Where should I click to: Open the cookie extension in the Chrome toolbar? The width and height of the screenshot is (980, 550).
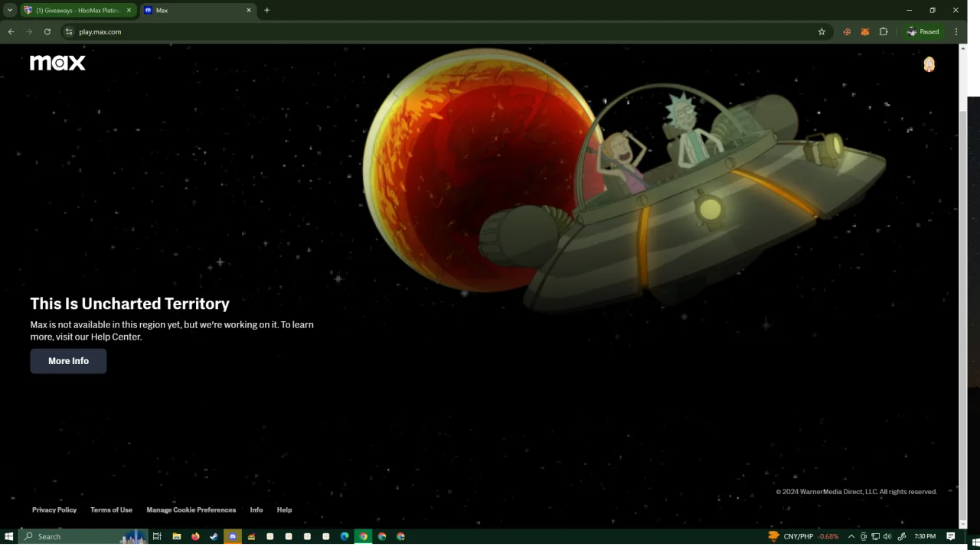847,32
